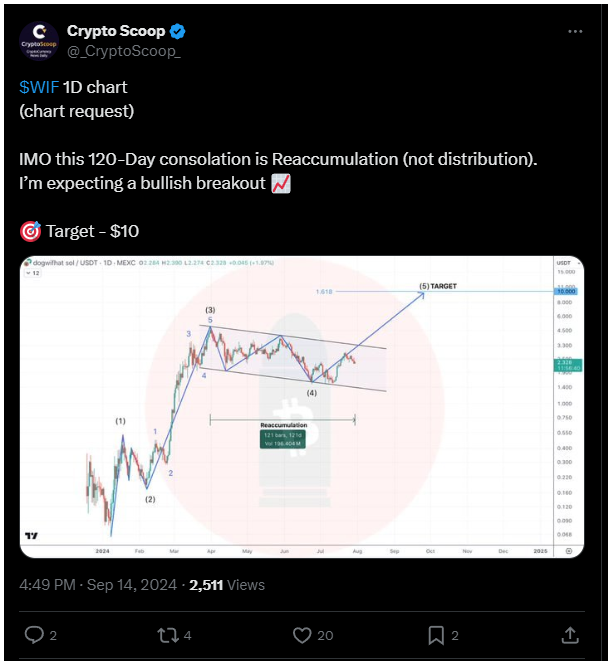Click the Reaccumulation 121 bars label
This screenshot has height=665, width=612.
(x=282, y=439)
